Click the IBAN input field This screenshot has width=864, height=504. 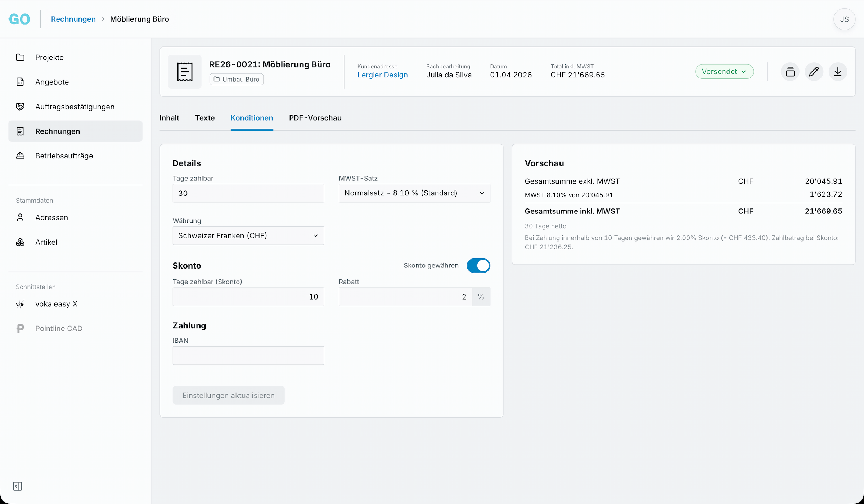(248, 356)
